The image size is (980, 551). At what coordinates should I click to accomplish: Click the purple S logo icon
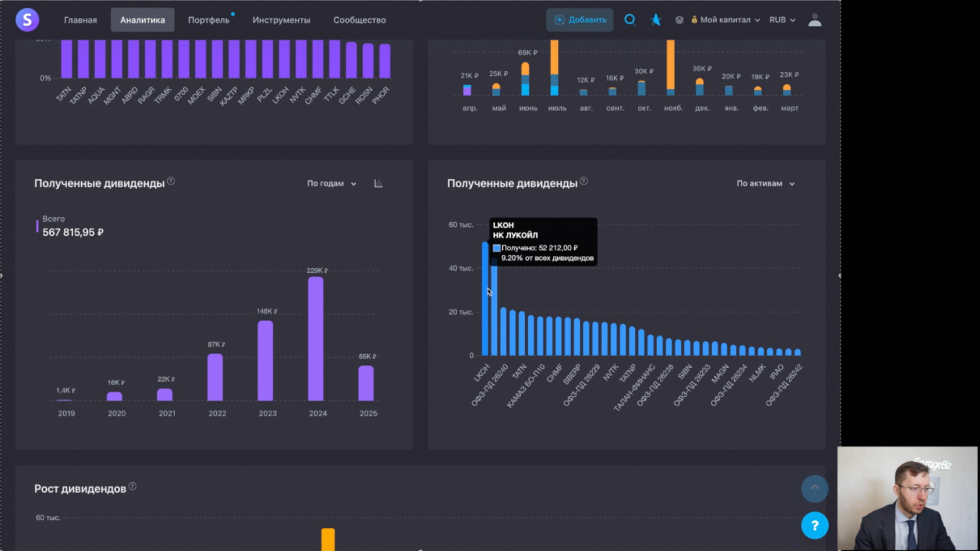27,20
